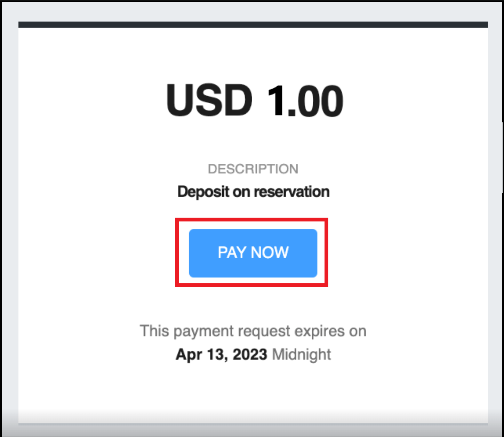Click the space between description and button

click(253, 209)
